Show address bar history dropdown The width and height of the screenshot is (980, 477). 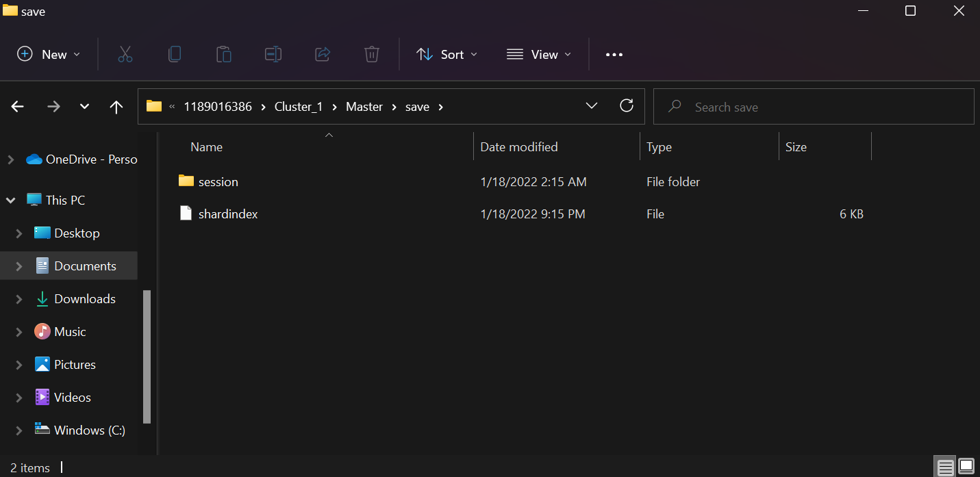click(x=592, y=106)
